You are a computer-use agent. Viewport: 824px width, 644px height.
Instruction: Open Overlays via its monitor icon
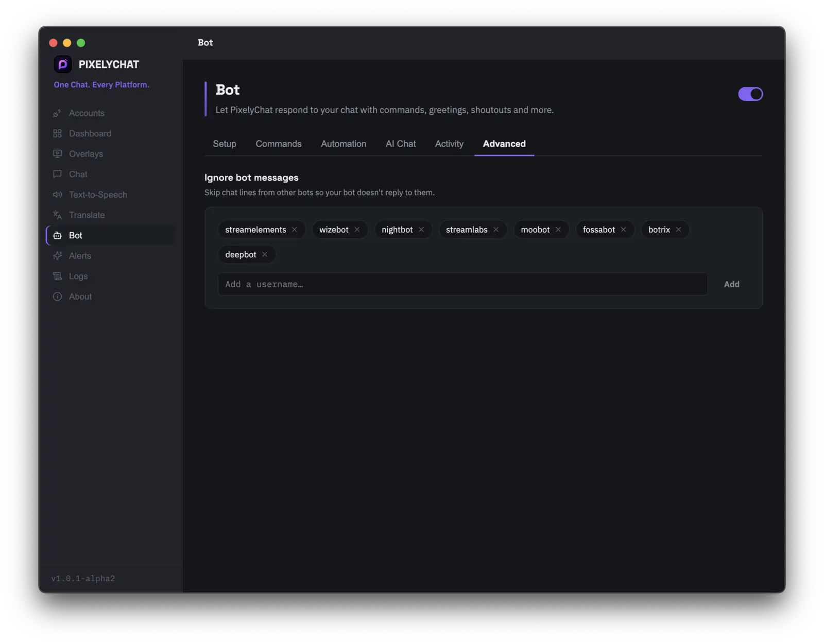coord(57,154)
